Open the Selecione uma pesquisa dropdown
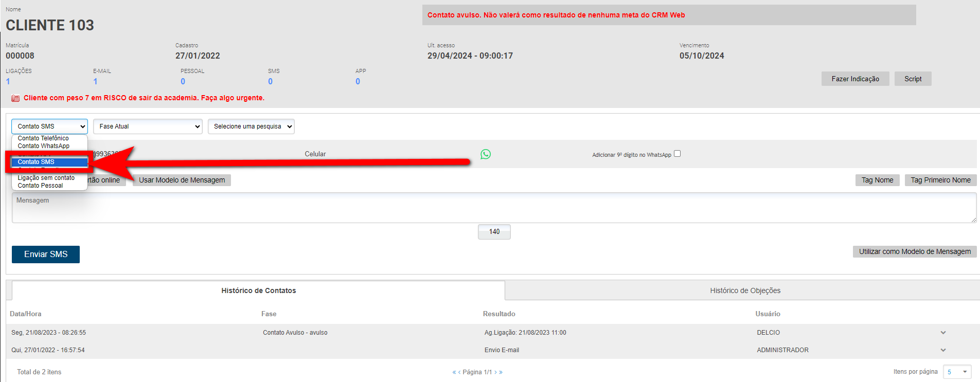The width and height of the screenshot is (980, 382). (x=251, y=126)
